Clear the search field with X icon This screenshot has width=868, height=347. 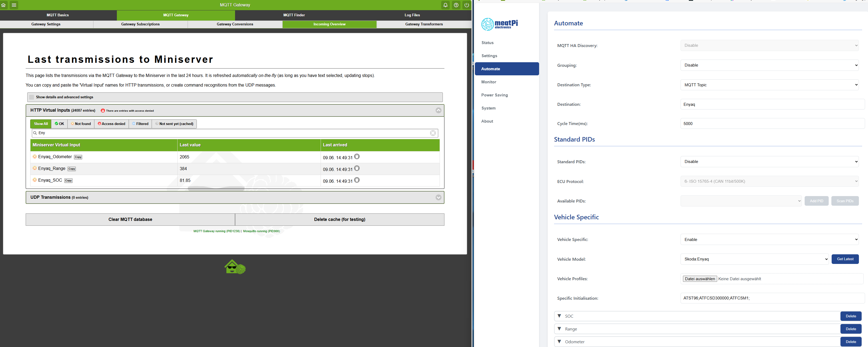(x=433, y=133)
